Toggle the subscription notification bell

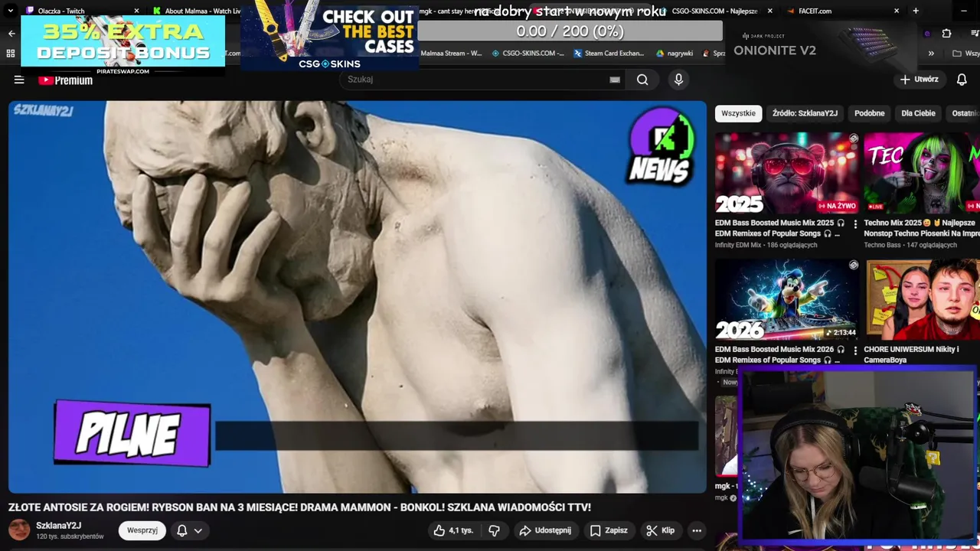(x=182, y=530)
